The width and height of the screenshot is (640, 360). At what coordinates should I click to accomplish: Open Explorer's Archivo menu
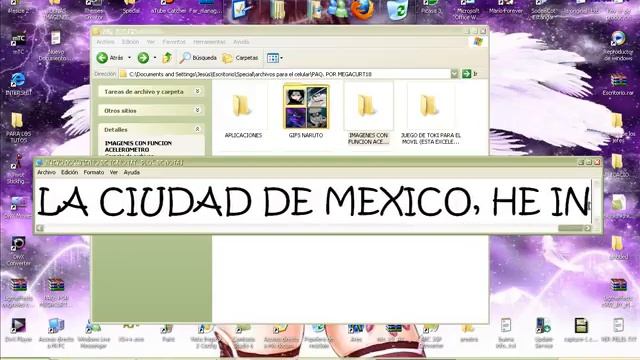(x=105, y=42)
